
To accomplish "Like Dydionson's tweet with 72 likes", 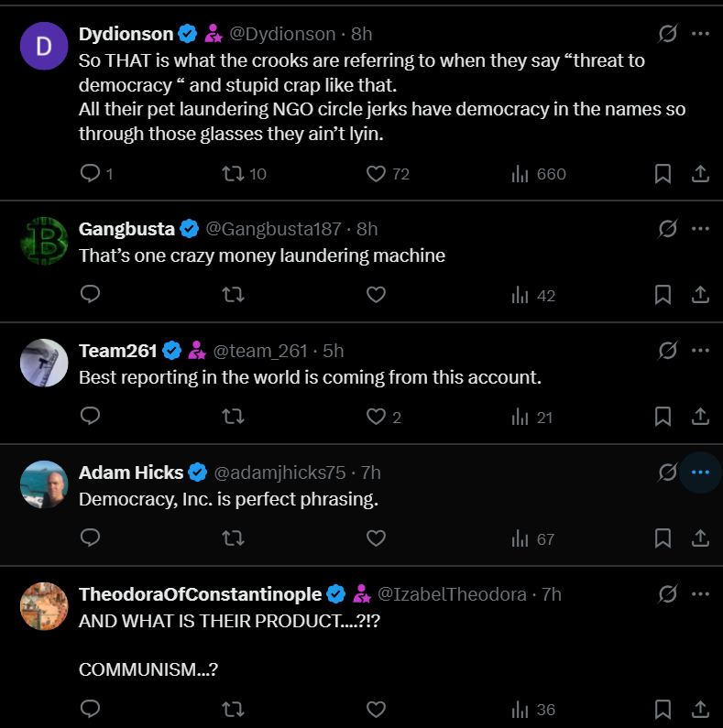I will 376,174.
